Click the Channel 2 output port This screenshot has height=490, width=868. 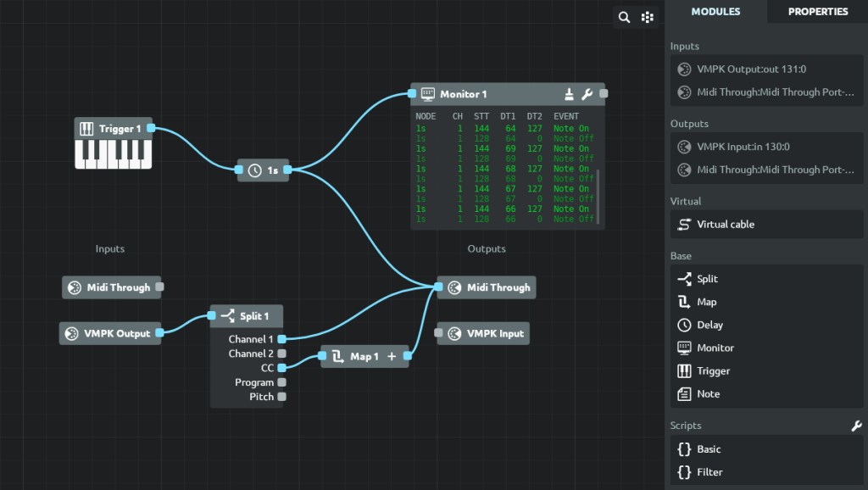point(282,354)
